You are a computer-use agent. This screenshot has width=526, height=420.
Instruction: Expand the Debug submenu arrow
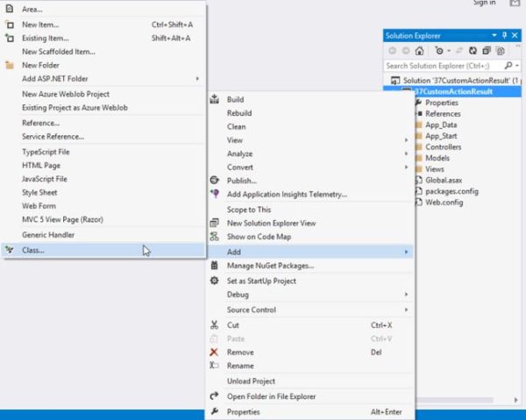pos(406,295)
